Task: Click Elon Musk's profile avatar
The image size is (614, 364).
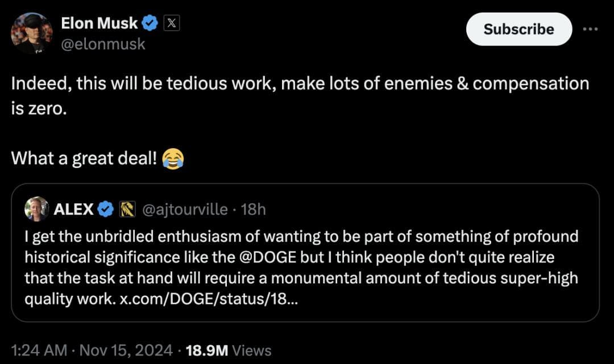Action: [x=30, y=34]
